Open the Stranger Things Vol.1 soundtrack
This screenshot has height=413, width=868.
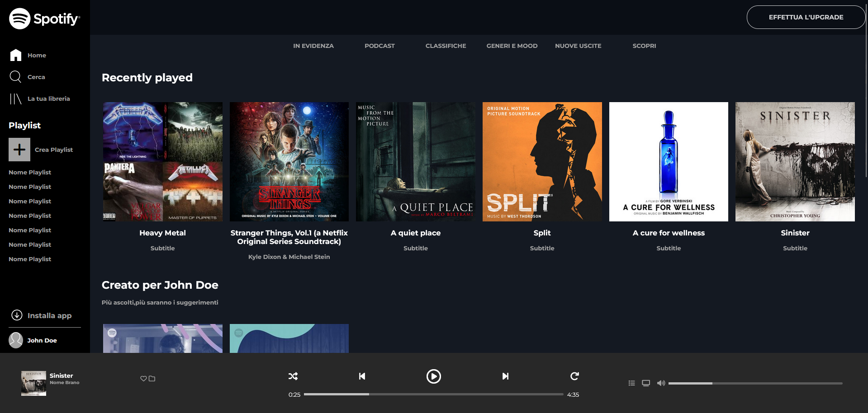click(x=289, y=161)
